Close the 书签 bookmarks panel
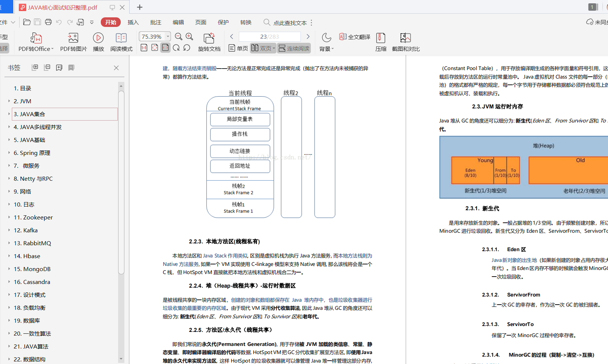608x364 pixels. 116,68
